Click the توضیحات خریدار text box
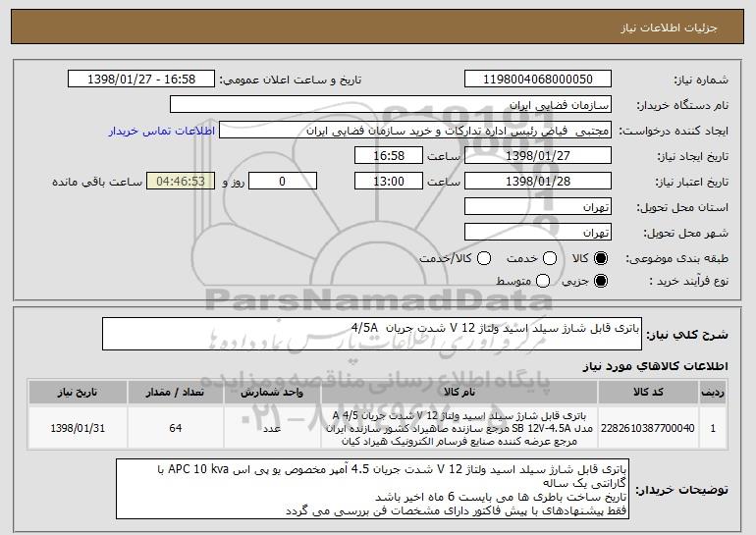This screenshot has width=756, height=535. (373, 489)
